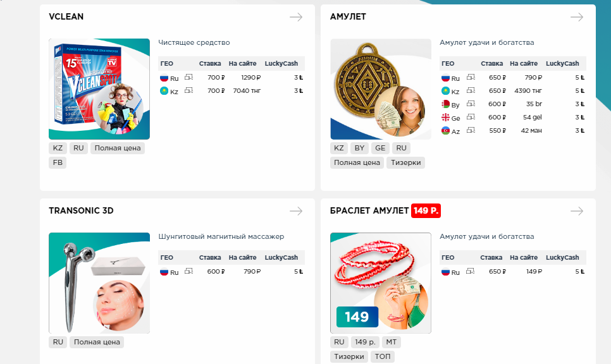Click landing icon in TRANSONIC 3D Ru row

(188, 271)
